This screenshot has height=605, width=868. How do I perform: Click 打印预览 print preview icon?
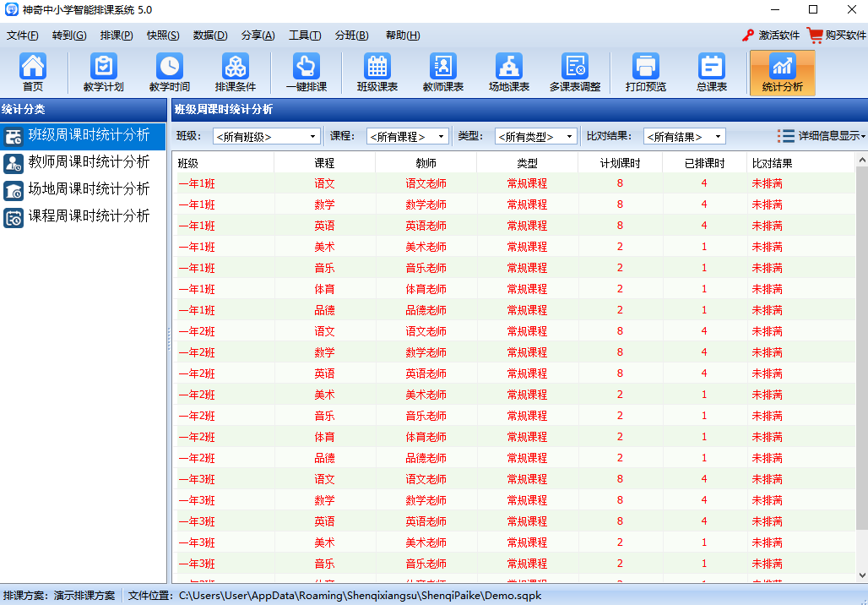[645, 73]
